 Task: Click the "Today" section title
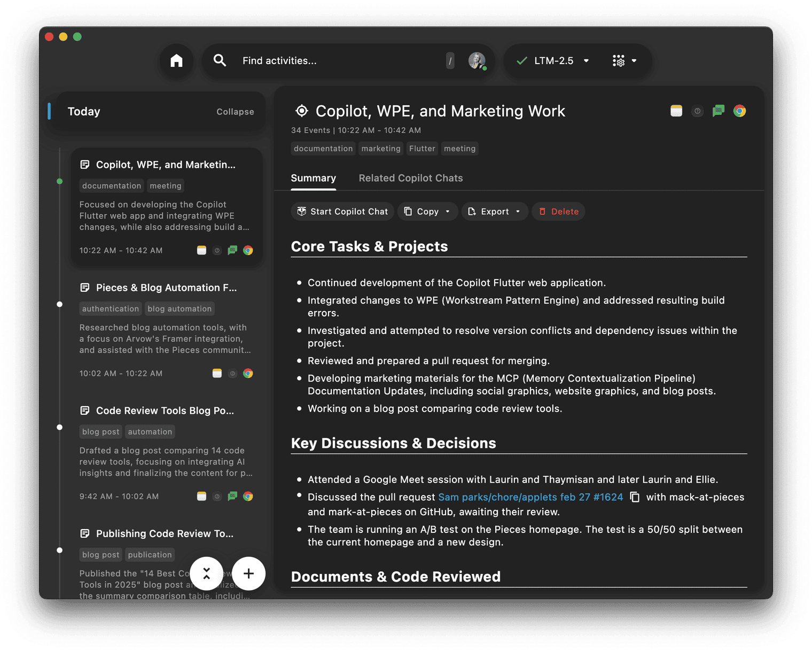coord(84,112)
